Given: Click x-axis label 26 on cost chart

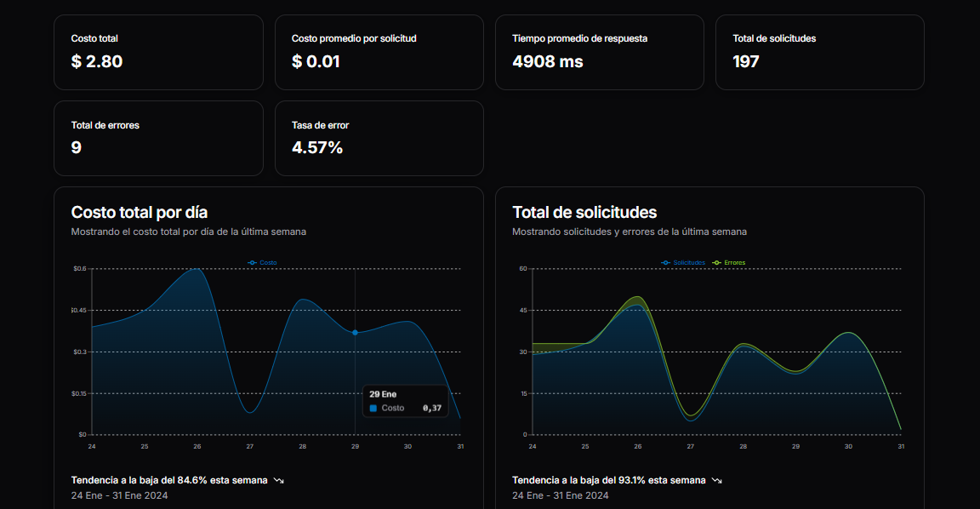Looking at the screenshot, I should [197, 447].
